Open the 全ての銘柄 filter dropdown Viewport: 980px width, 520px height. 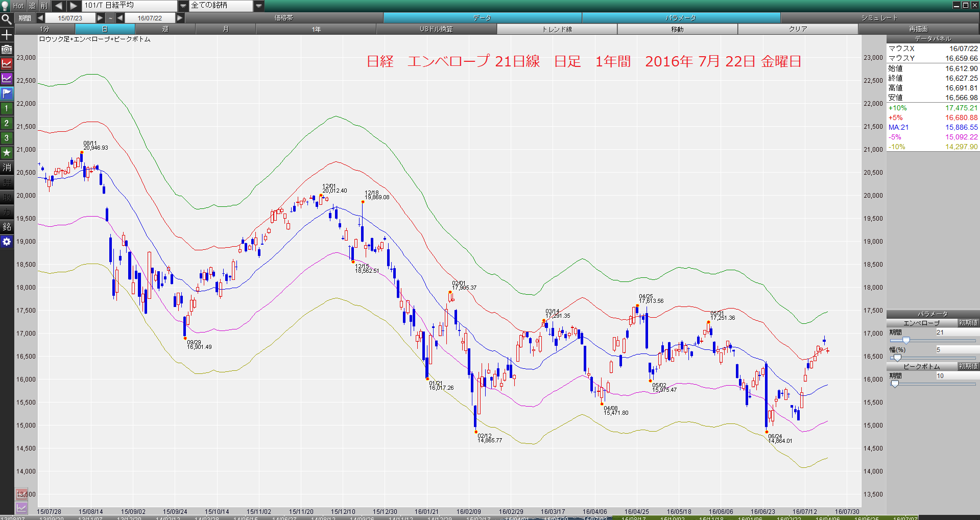pyautogui.click(x=259, y=6)
